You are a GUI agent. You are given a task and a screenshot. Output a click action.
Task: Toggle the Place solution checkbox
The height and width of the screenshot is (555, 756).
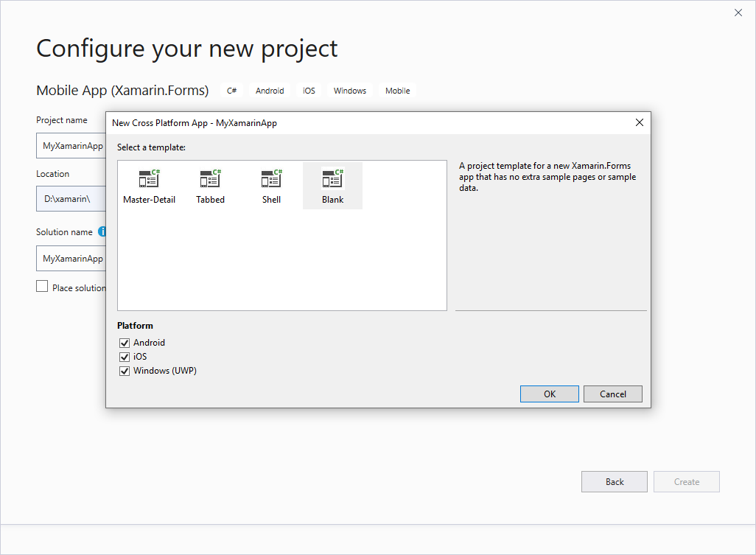[42, 287]
